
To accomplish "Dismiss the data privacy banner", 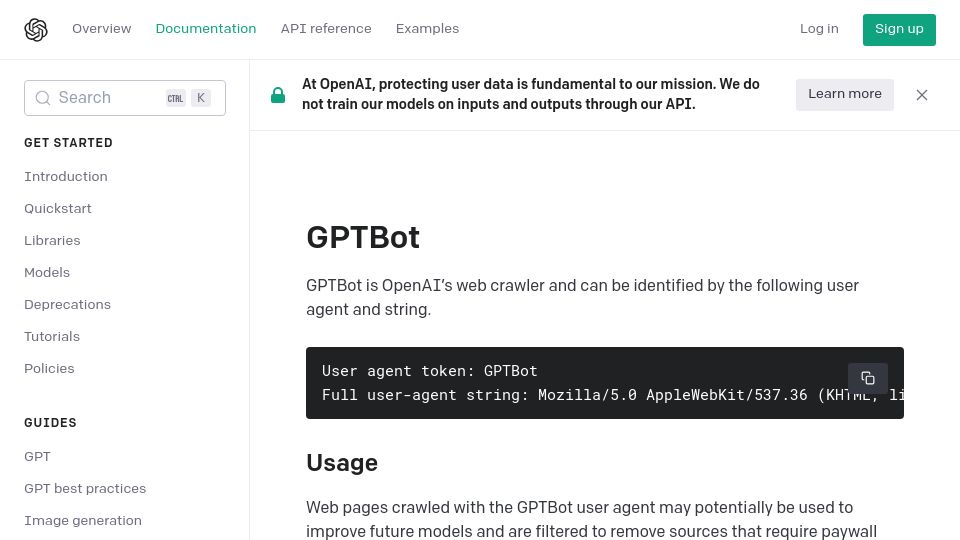I will (921, 95).
